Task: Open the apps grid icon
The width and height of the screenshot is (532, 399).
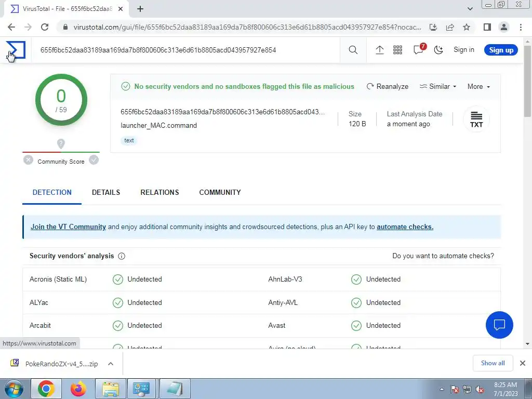Action: coord(397,50)
